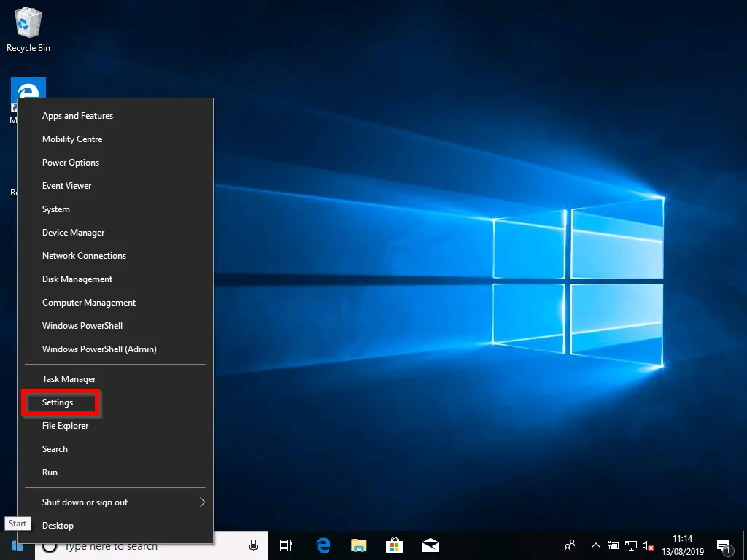Check battery status in the system tray
Viewport: 747px width, 560px height.
coord(612,545)
